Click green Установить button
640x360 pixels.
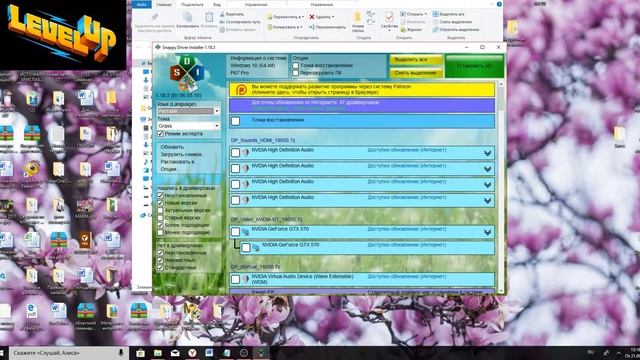pos(474,66)
